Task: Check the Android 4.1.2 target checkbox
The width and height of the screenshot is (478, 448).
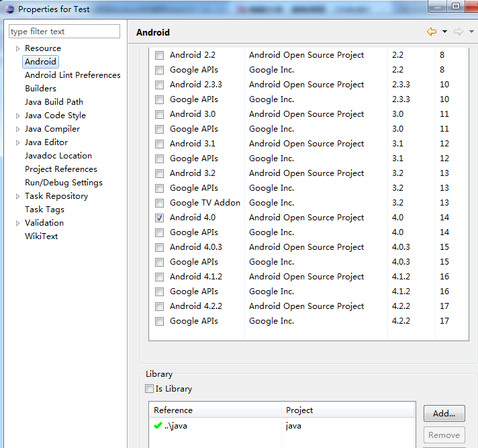Action: (159, 277)
